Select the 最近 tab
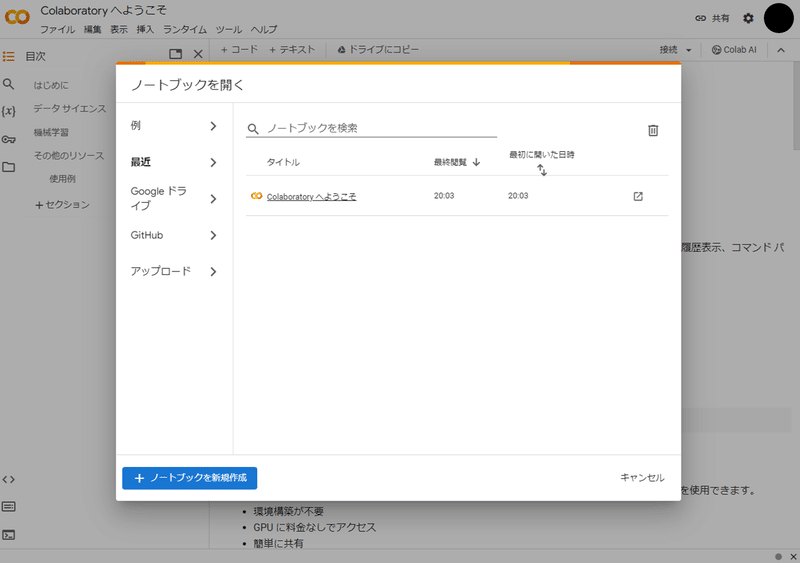 tap(174, 162)
